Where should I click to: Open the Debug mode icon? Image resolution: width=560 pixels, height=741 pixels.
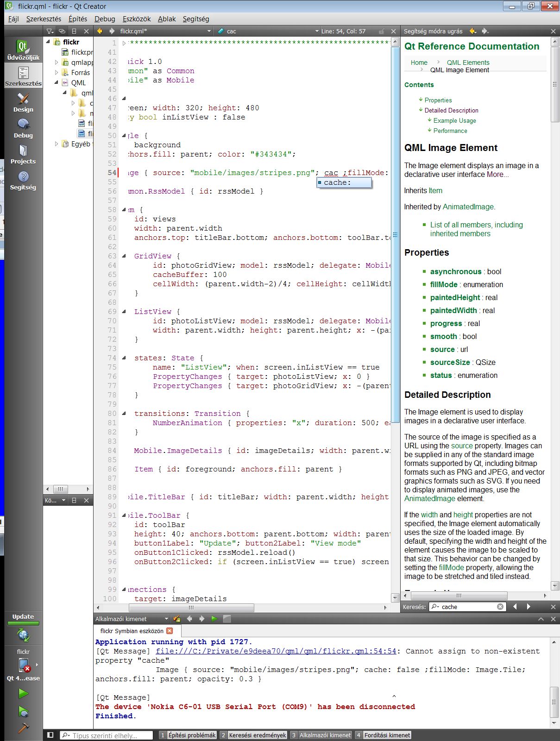coord(23,128)
